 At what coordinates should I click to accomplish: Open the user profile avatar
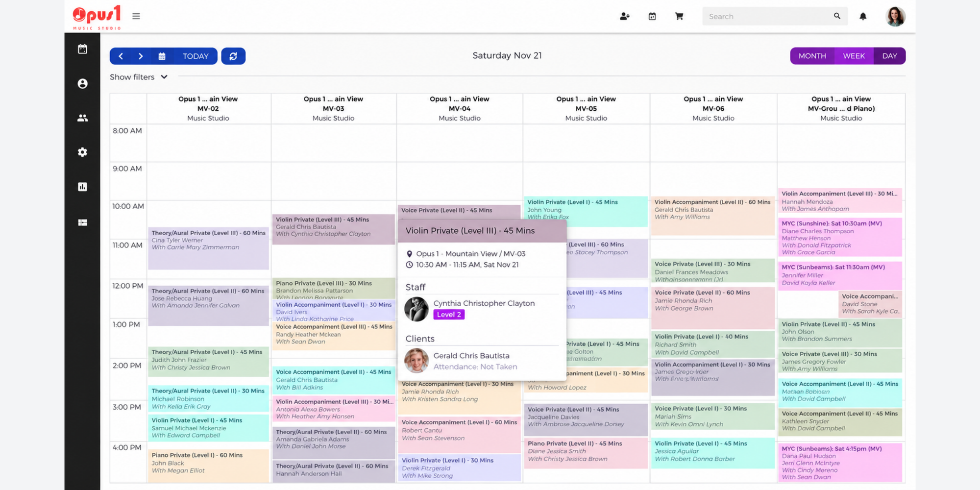point(895,16)
